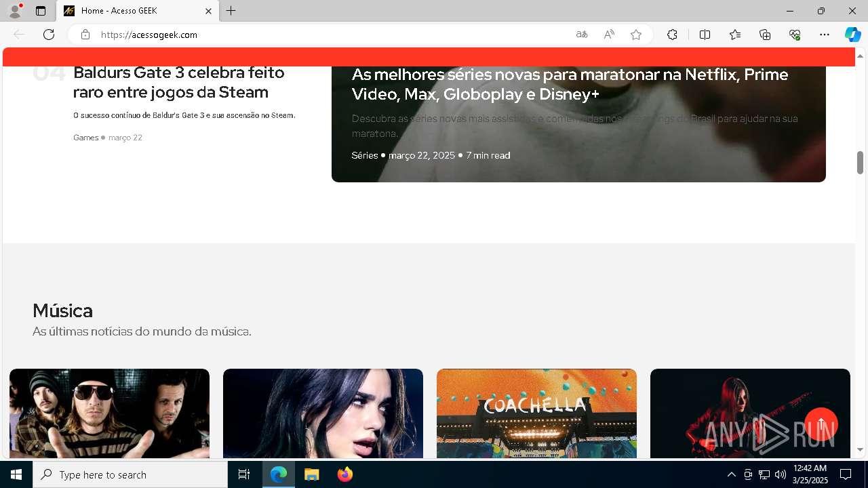Show hidden system tray icons

pyautogui.click(x=731, y=474)
